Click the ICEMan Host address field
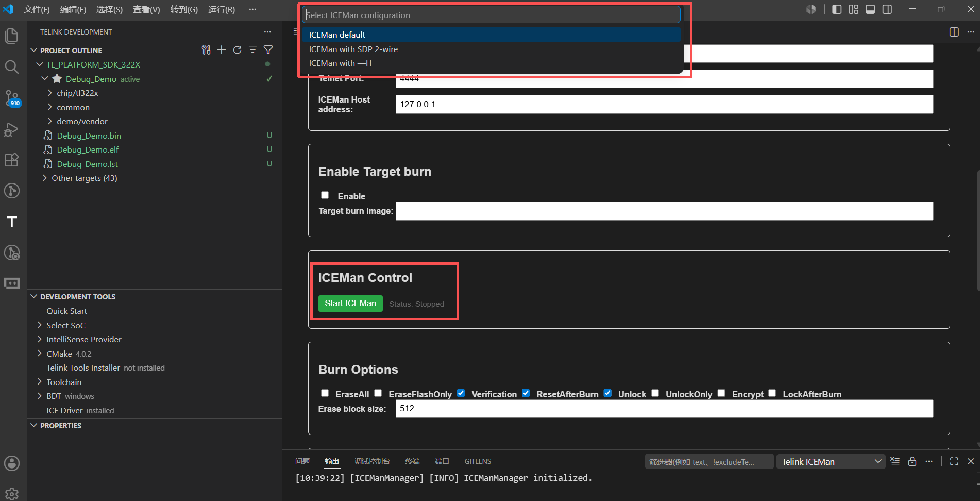The image size is (980, 501). click(x=664, y=104)
